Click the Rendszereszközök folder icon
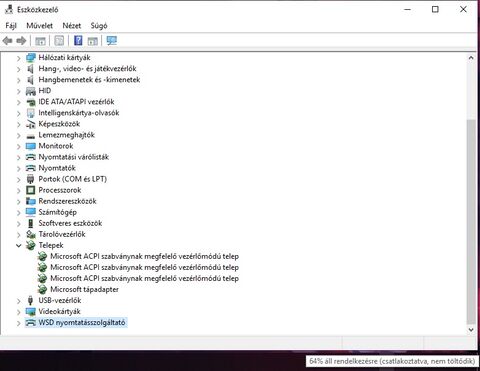 (31, 201)
